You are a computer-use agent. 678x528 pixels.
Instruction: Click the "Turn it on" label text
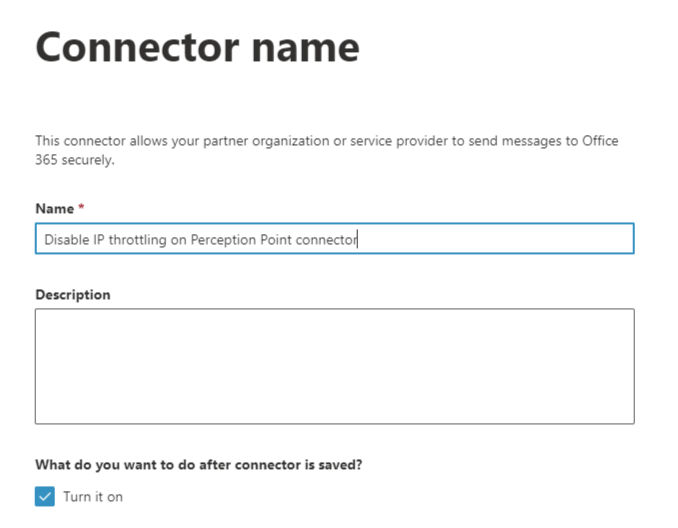coord(93,497)
